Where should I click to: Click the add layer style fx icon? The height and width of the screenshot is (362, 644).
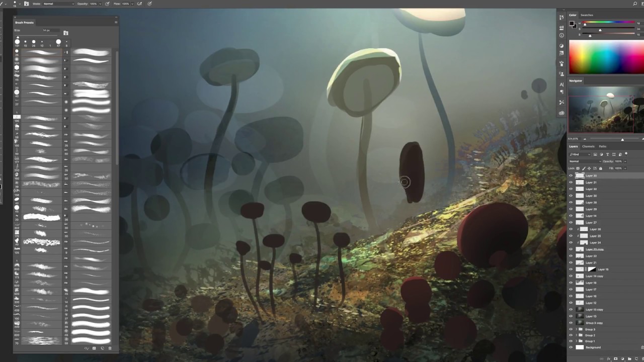click(609, 359)
